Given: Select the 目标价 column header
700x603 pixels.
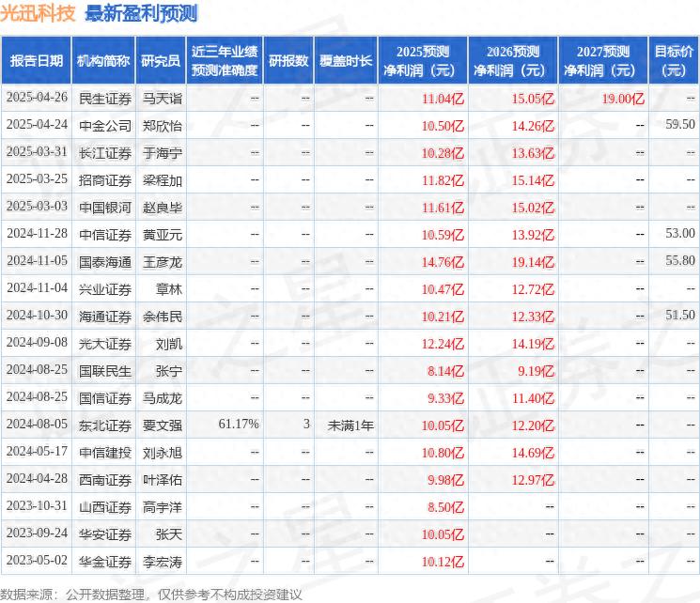Looking at the screenshot, I should [x=674, y=60].
